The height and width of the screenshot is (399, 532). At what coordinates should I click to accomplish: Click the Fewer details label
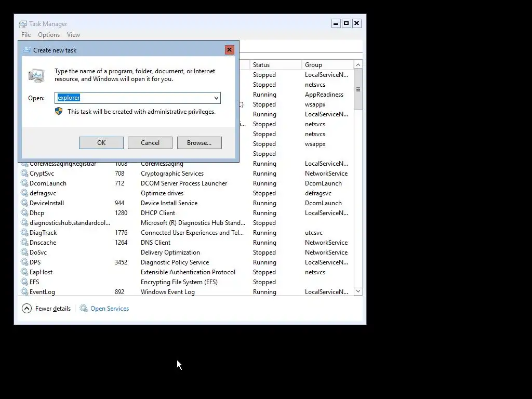point(53,309)
